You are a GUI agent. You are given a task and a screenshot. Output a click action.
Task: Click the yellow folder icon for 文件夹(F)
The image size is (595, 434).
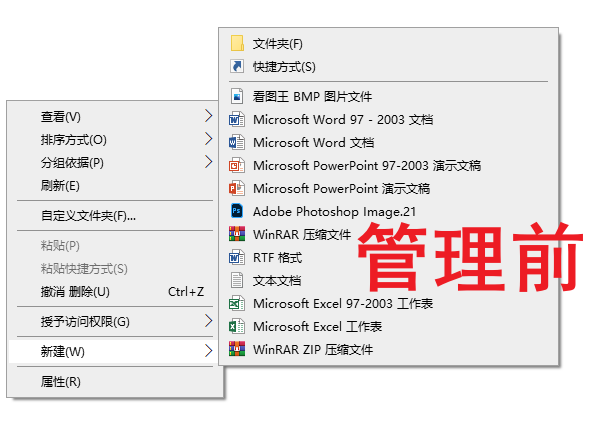(237, 43)
